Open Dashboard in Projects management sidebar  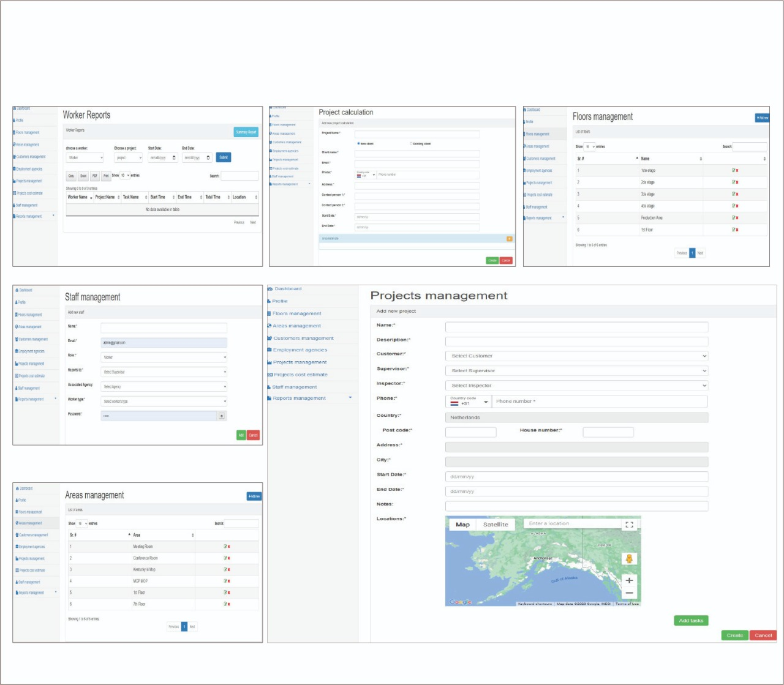point(287,289)
